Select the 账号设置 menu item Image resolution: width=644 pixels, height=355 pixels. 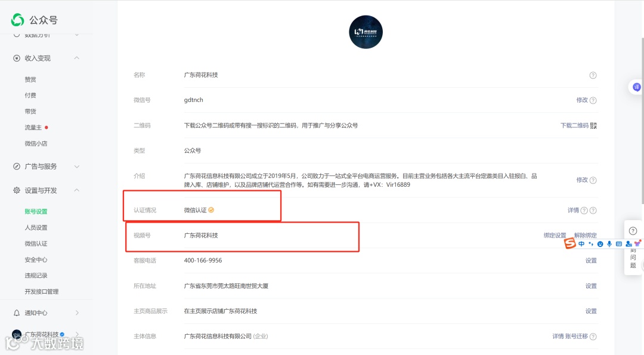coord(36,211)
